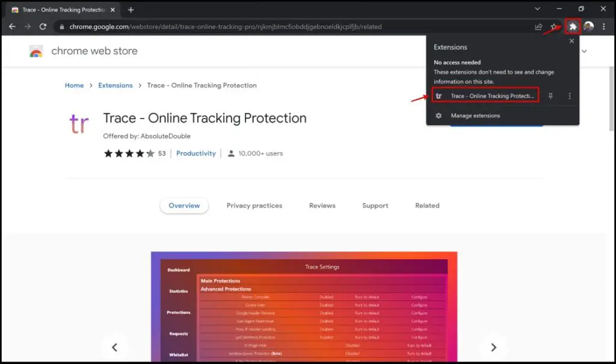Screen dimensions: 616x364
Task: Close the Extensions popup
Action: [x=571, y=41]
